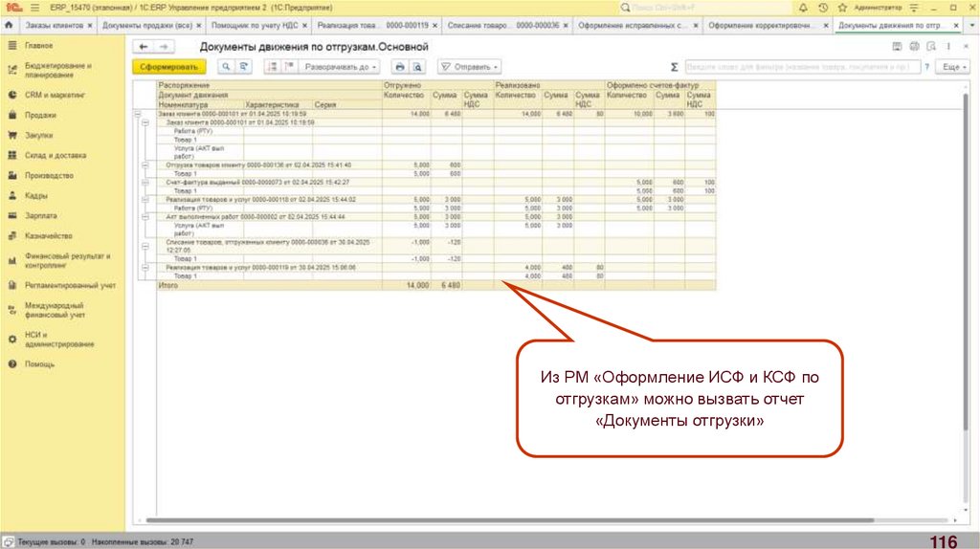Open Продажи section in sidebar
This screenshot has height=549, width=980.
pos(40,115)
